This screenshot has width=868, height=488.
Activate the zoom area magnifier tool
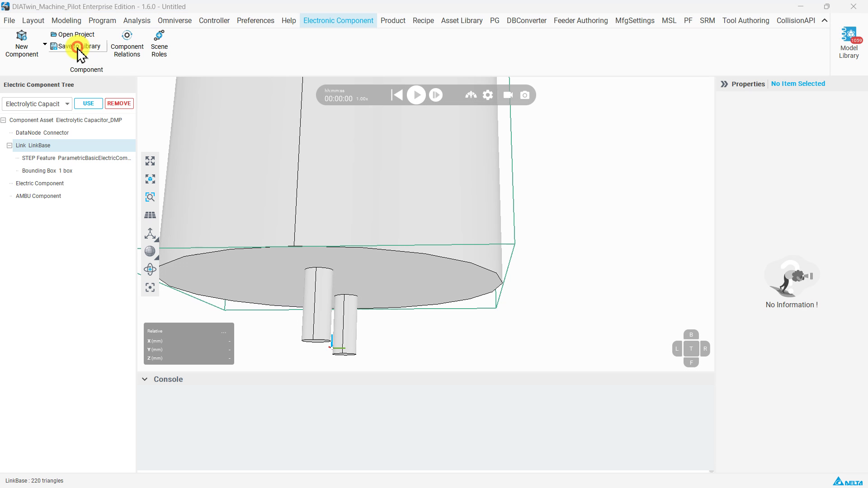click(x=150, y=197)
